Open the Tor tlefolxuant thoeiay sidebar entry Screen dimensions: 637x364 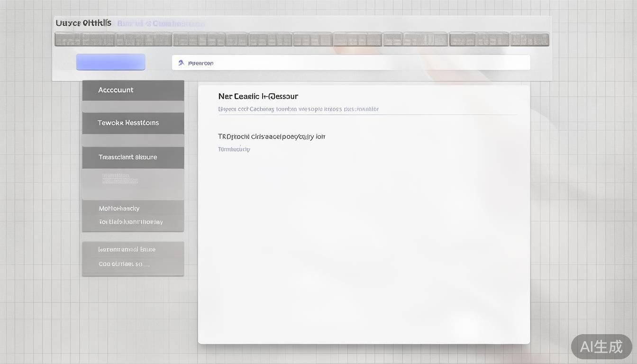131,221
